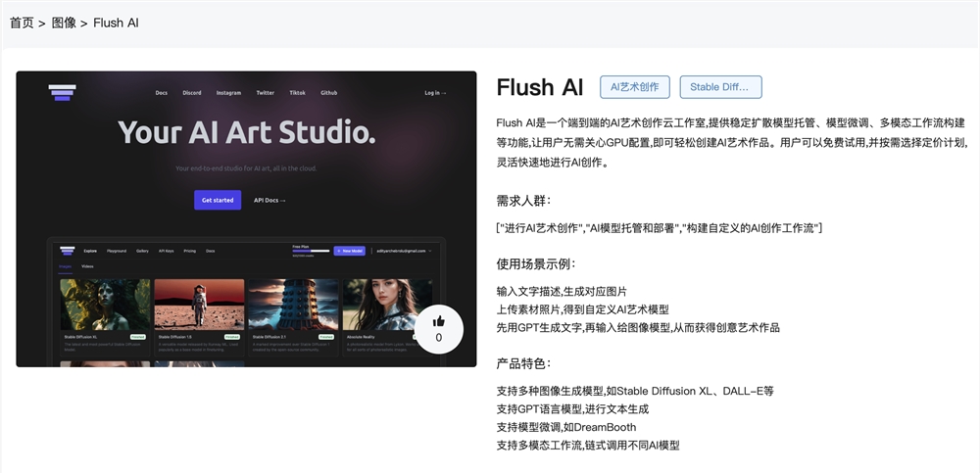Open Docs in the preview top navigation
Viewport: 980px width, 473px height.
click(162, 93)
